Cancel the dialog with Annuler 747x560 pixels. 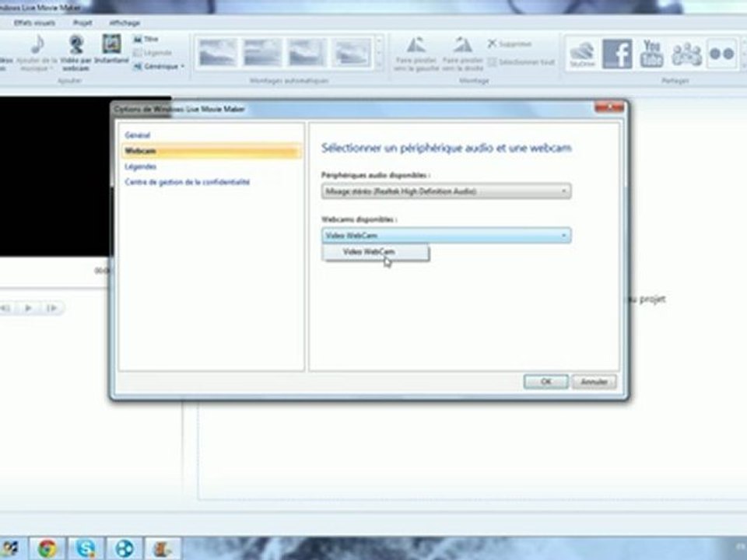click(x=594, y=381)
